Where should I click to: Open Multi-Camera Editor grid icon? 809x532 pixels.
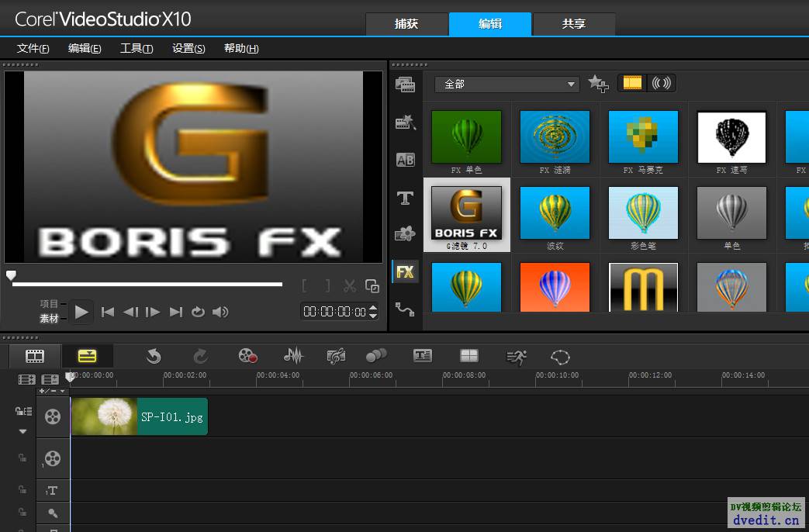pyautogui.click(x=469, y=355)
